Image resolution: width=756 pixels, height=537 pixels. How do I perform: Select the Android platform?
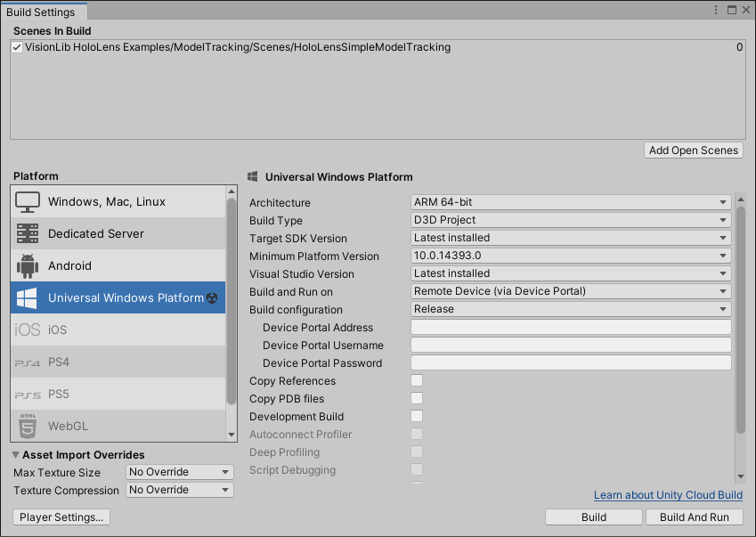point(118,265)
